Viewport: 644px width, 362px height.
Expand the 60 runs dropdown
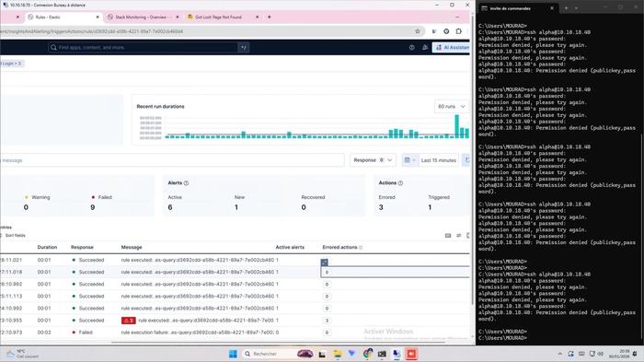pos(451,107)
